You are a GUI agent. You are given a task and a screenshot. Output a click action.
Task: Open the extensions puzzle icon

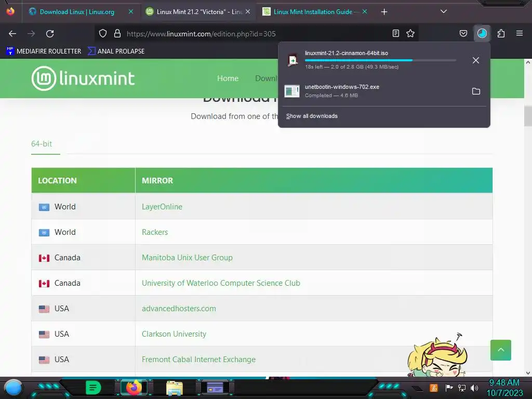[501, 33]
